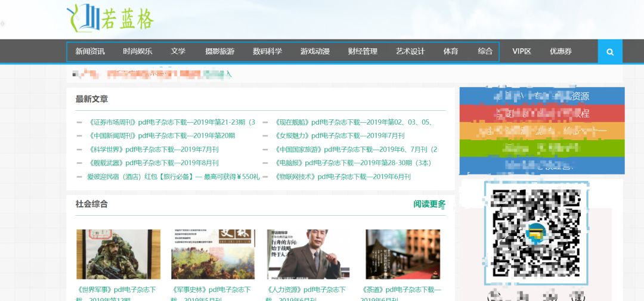Click the 若蓝格 site logo
The width and height of the screenshot is (644, 301).
point(110,18)
